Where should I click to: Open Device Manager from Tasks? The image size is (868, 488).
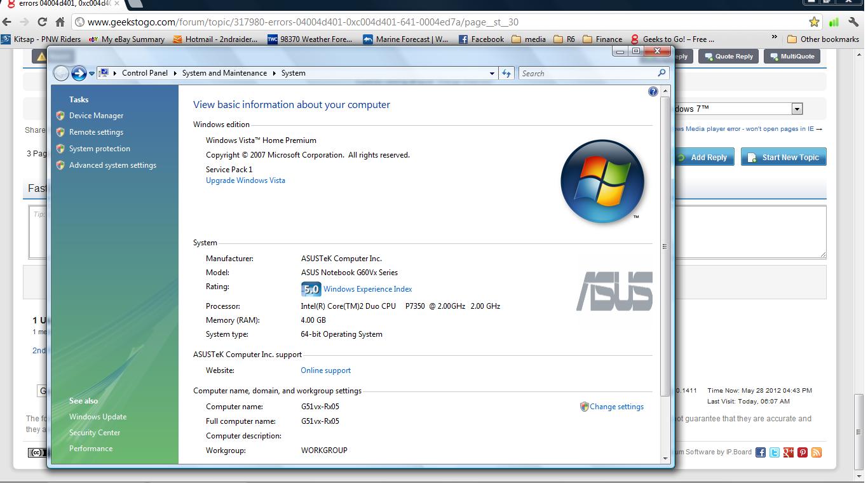(x=96, y=116)
